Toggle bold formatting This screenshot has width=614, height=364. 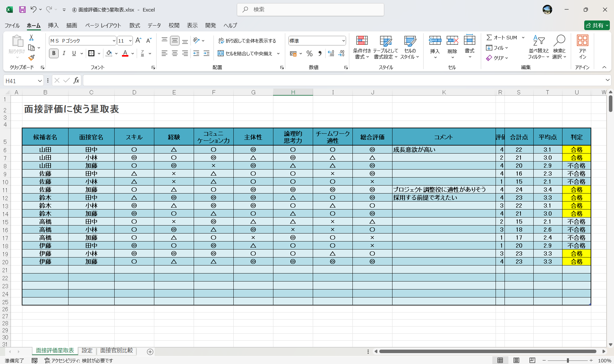click(53, 53)
